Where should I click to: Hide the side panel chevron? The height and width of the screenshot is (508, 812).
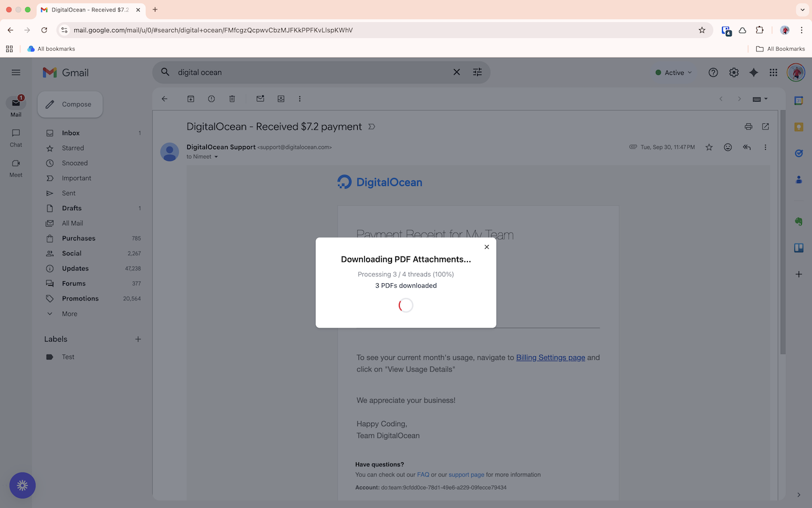point(799,495)
